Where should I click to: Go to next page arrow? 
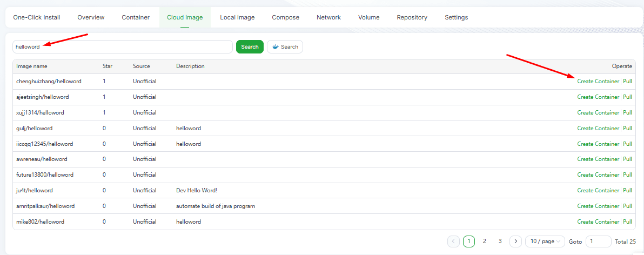point(515,241)
